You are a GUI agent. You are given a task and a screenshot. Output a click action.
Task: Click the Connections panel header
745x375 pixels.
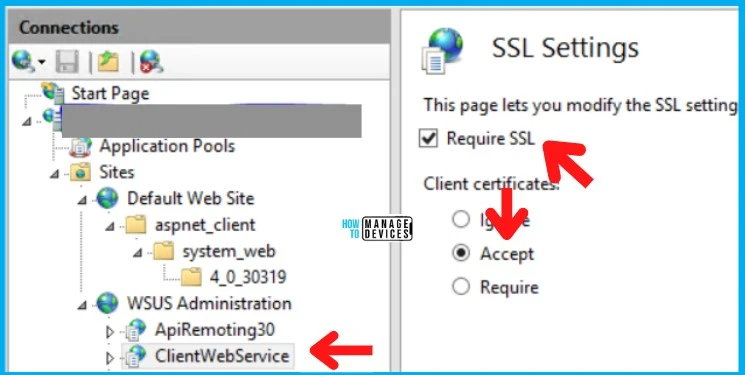point(200,28)
